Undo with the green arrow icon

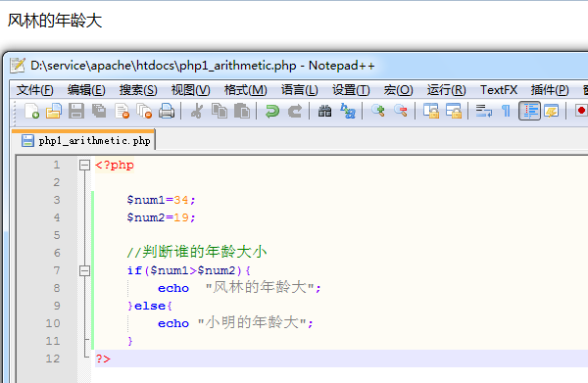pyautogui.click(x=272, y=112)
